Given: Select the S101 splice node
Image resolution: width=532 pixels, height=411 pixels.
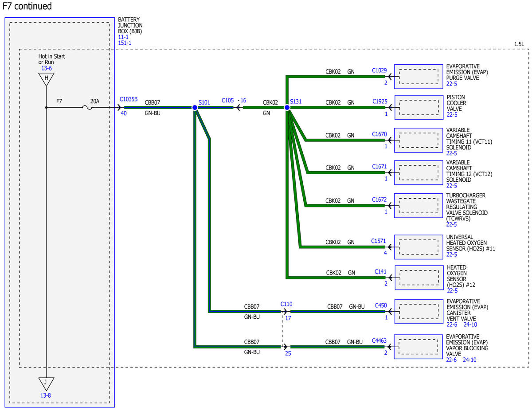Looking at the screenshot, I should [194, 107].
